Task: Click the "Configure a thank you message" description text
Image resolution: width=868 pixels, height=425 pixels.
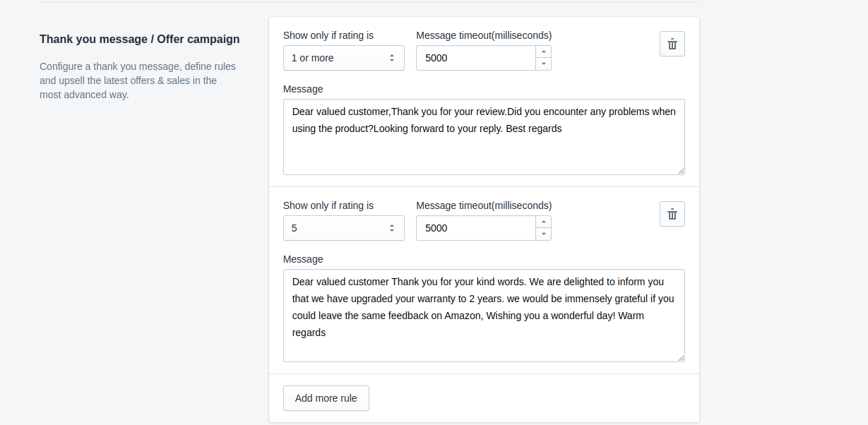Action: [x=138, y=80]
